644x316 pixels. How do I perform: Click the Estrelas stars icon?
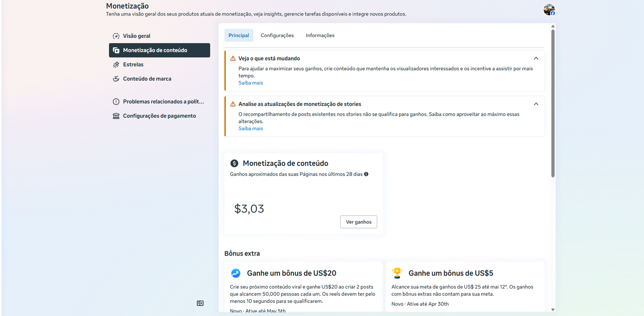116,64
